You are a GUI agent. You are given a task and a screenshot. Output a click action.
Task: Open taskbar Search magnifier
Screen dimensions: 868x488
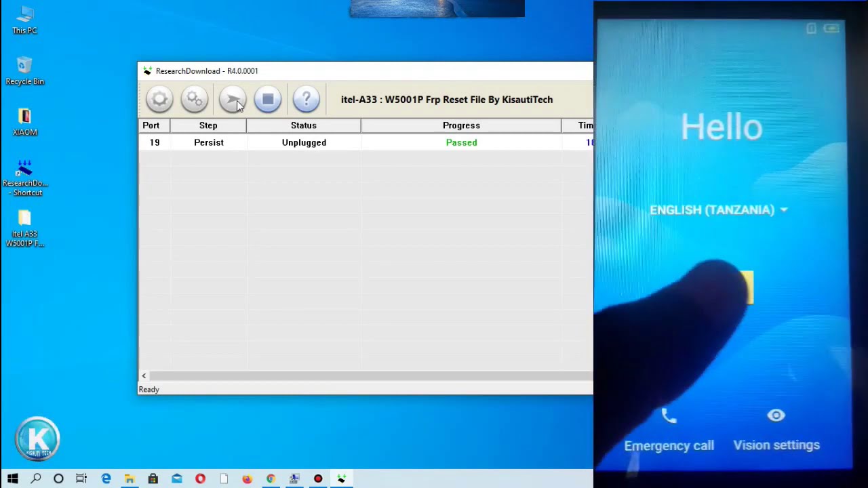click(x=36, y=479)
